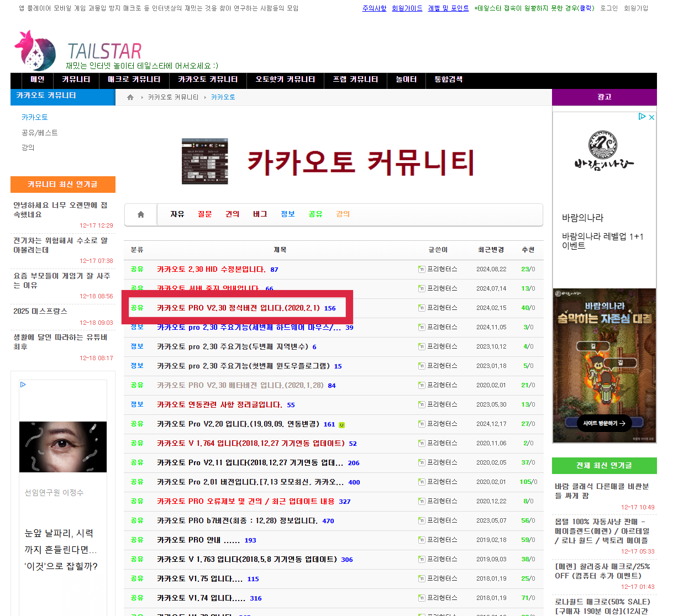This screenshot has width=673, height=616.
Task: Click the home icon in category tabs
Action: coord(141,214)
